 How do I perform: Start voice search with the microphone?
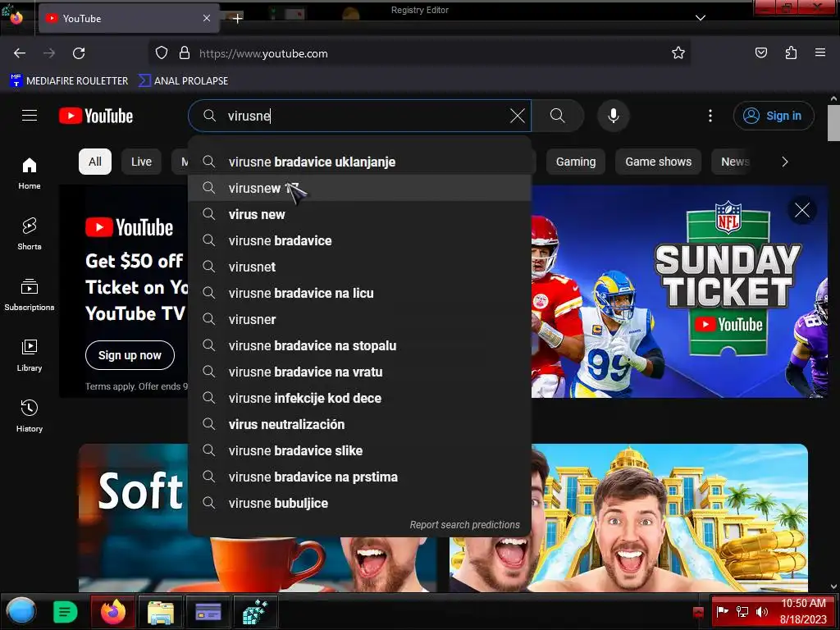pyautogui.click(x=614, y=116)
